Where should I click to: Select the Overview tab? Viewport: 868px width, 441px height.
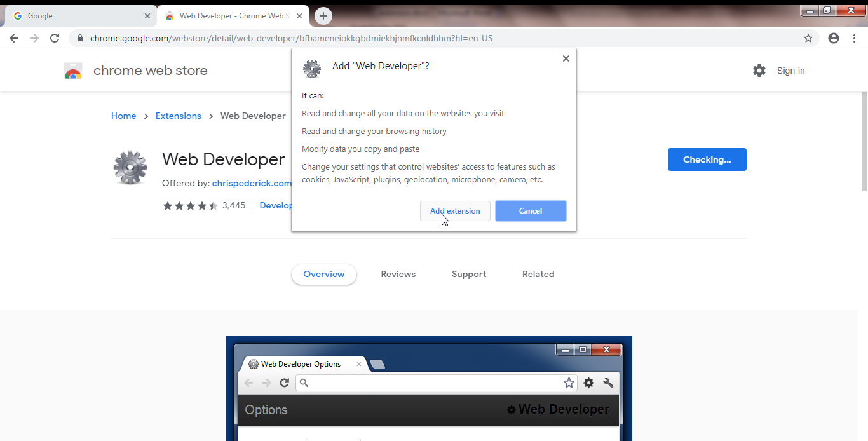(324, 274)
